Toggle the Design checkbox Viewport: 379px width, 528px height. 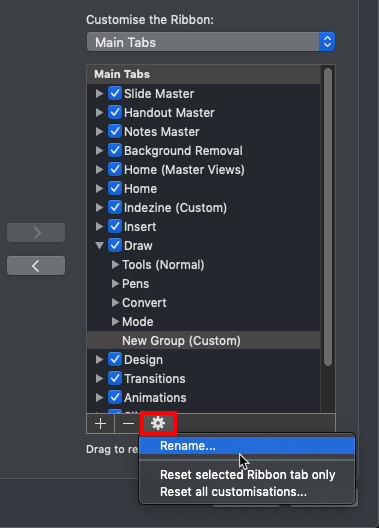tap(115, 359)
